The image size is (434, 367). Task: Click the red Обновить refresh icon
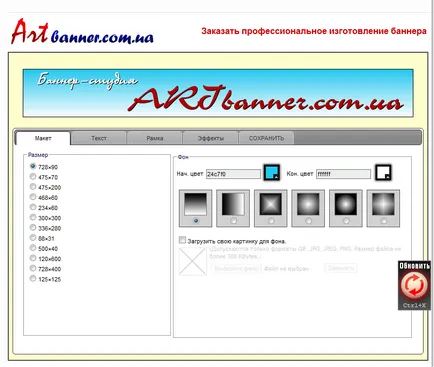tap(414, 286)
